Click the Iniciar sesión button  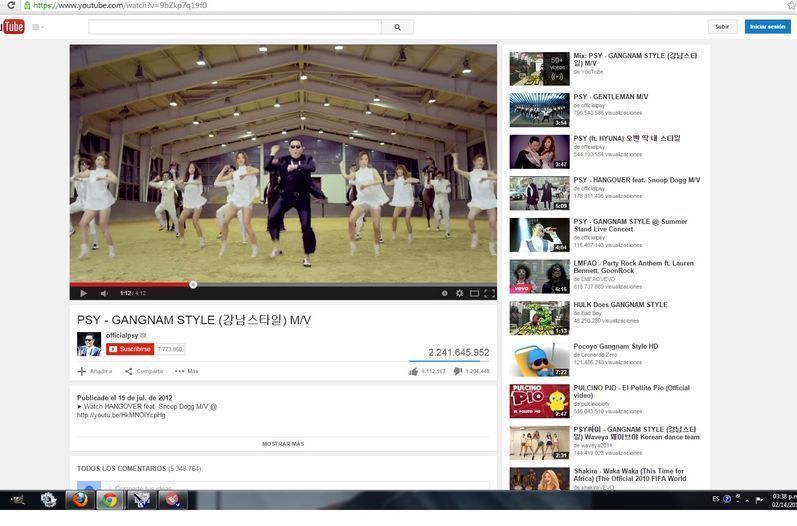coord(767,27)
